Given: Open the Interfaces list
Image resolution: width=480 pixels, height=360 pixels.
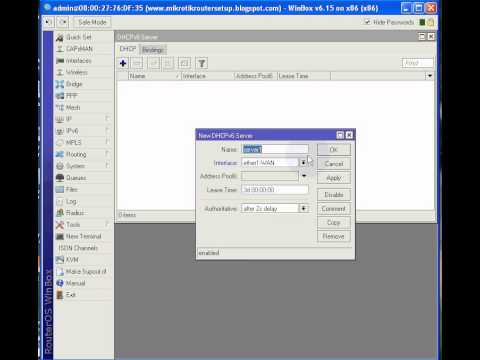Looking at the screenshot, I should pyautogui.click(x=79, y=61).
